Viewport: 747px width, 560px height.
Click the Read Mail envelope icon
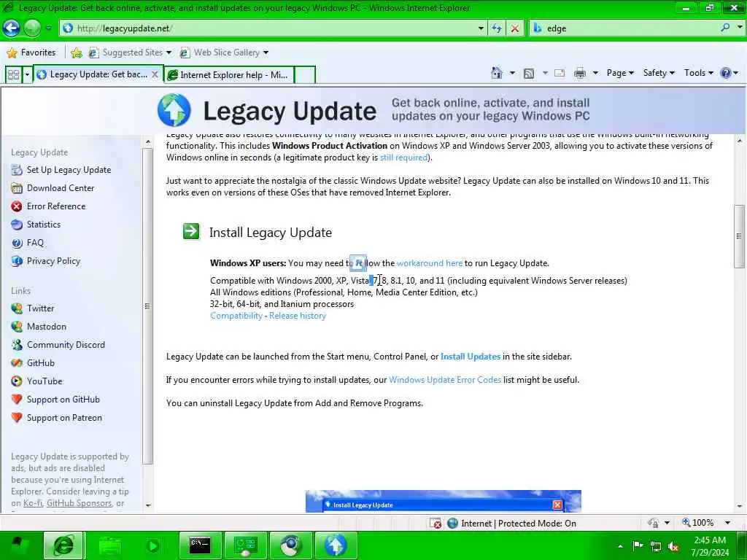(x=560, y=73)
